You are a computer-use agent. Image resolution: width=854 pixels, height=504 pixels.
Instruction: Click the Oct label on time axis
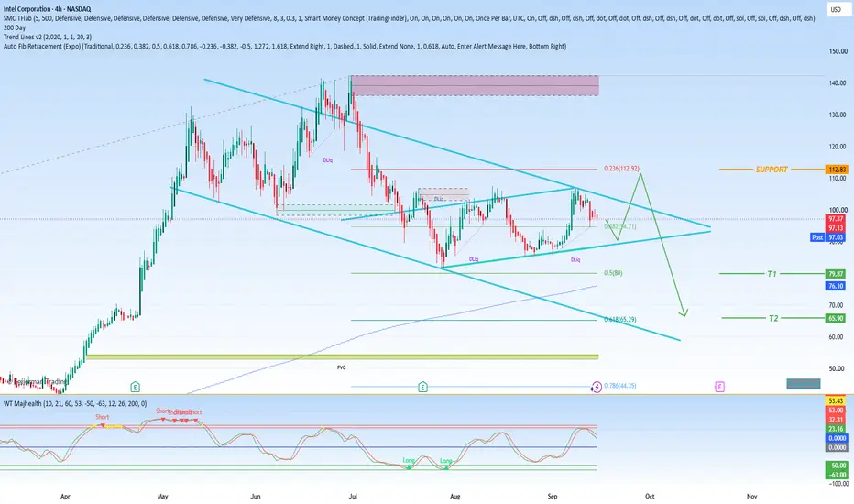(x=650, y=496)
